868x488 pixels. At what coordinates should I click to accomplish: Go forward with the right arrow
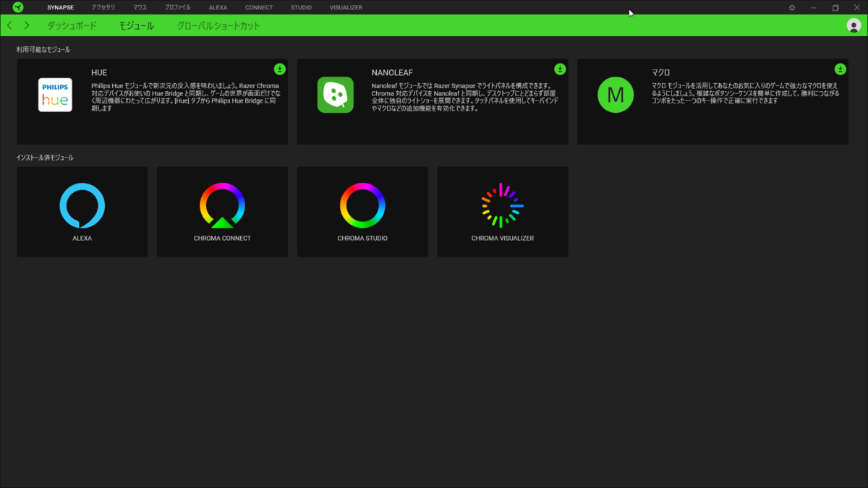pyautogui.click(x=27, y=25)
